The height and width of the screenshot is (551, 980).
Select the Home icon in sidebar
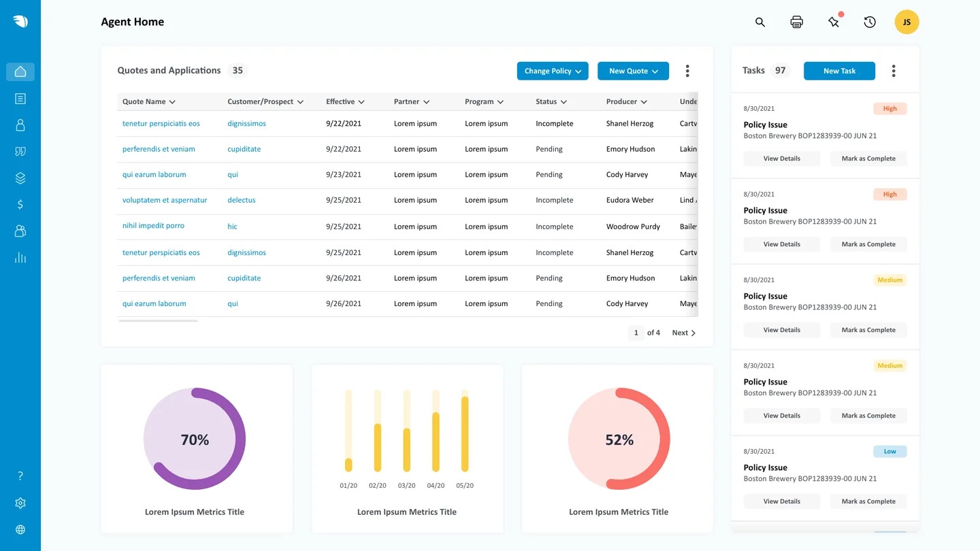click(20, 71)
